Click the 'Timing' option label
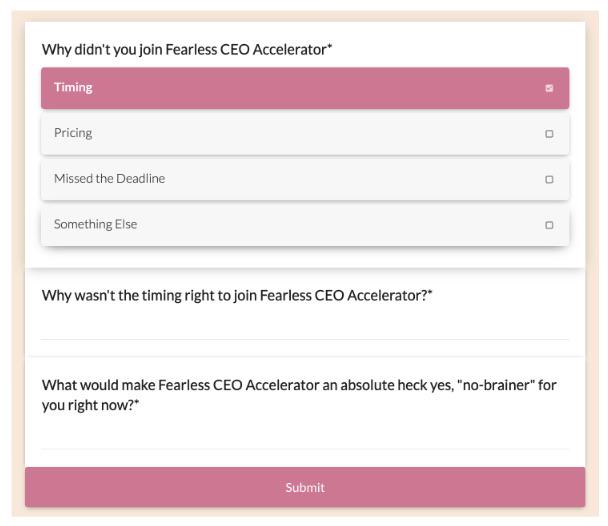This screenshot has width=608, height=526. point(73,87)
